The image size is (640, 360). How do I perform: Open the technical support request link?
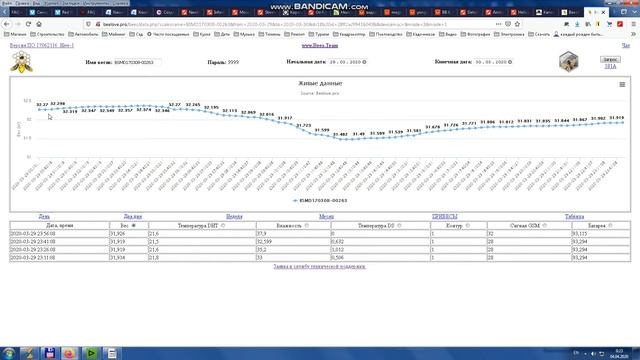[x=320, y=266]
